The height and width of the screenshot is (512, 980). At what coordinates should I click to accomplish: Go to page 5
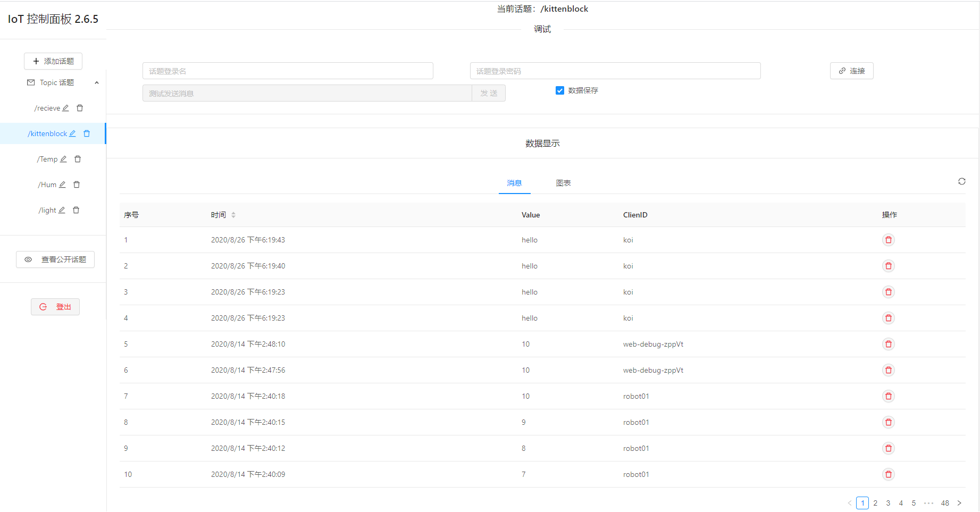(914, 503)
